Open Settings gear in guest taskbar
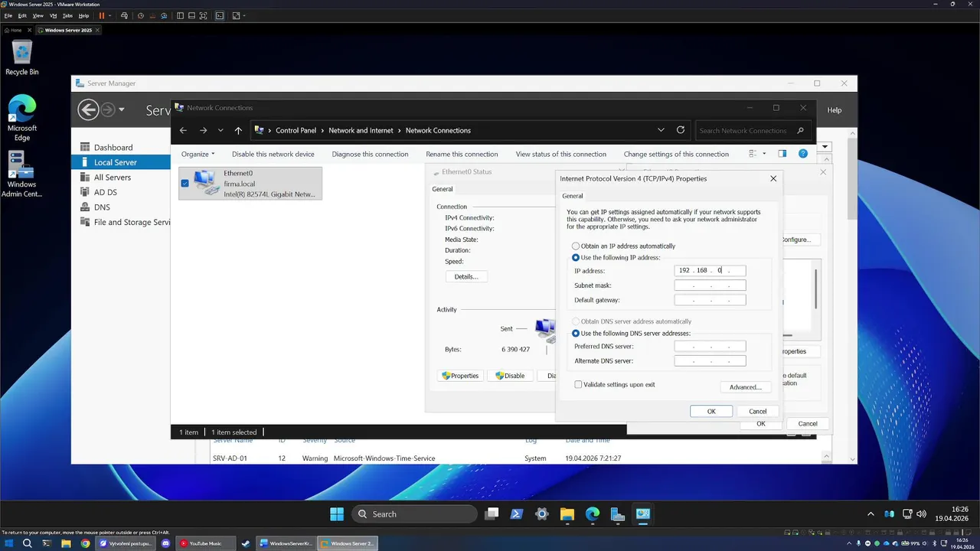Viewport: 980px width, 551px height. point(542,514)
